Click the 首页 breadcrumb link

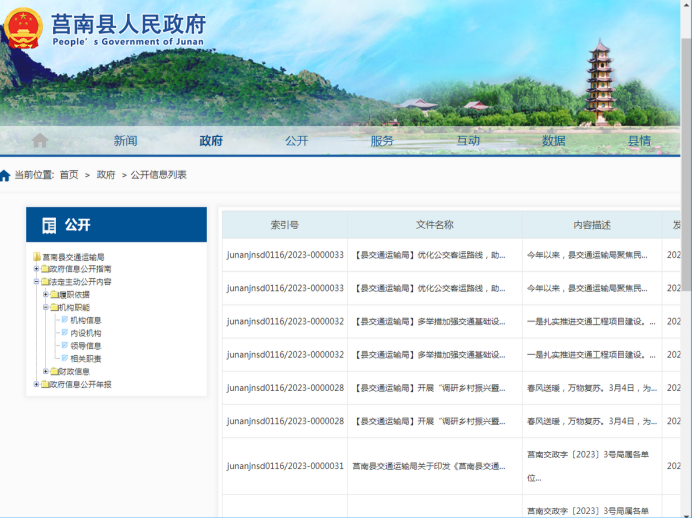coord(68,175)
